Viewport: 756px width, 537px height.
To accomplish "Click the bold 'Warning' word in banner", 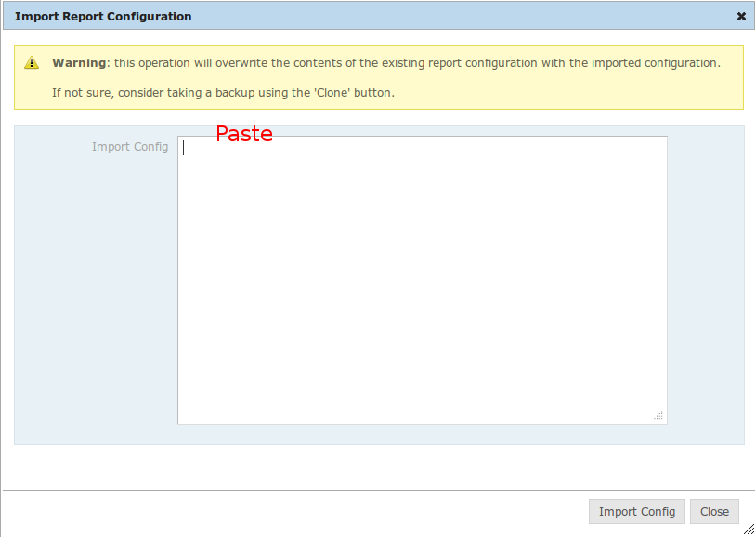I will click(80, 63).
